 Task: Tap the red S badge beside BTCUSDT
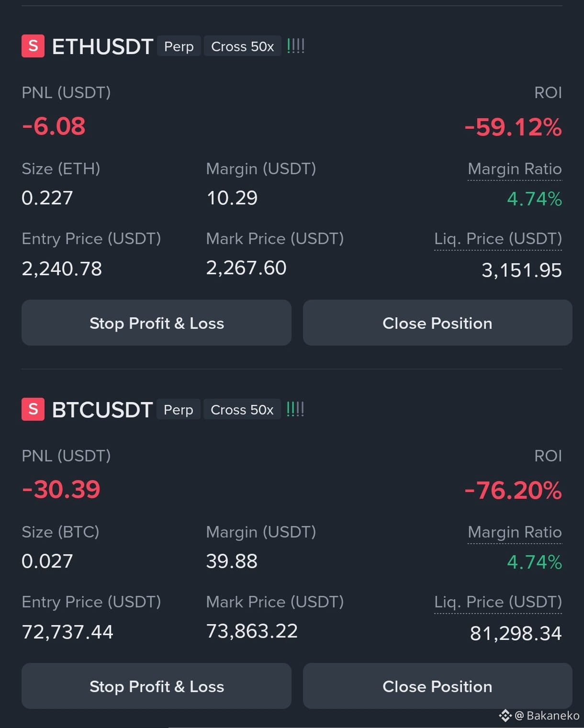33,409
